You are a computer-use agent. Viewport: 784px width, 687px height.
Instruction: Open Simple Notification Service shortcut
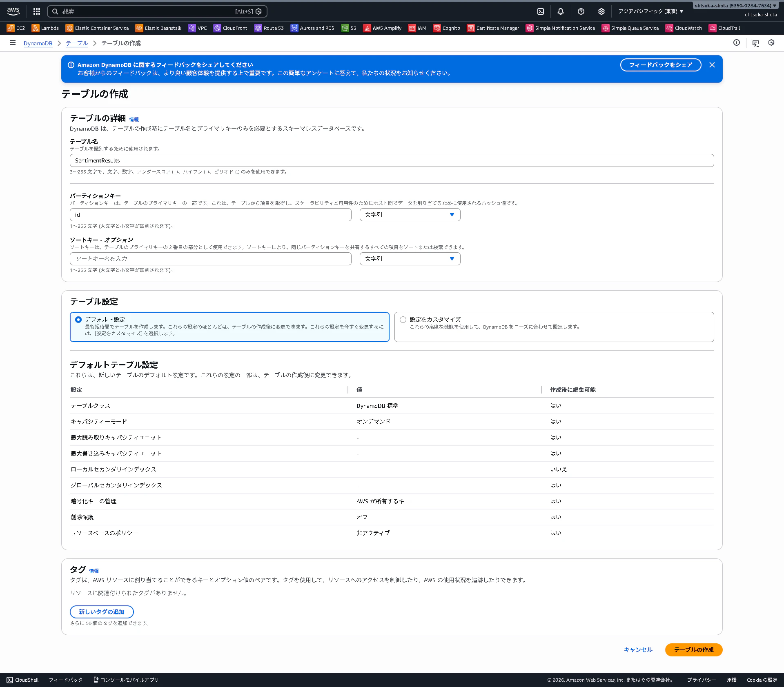[x=561, y=28]
